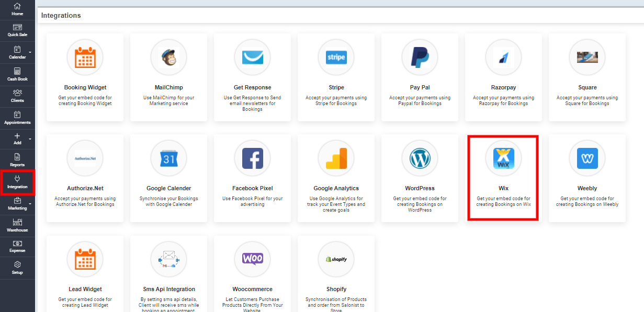Click the Weebly card title

coord(587,188)
